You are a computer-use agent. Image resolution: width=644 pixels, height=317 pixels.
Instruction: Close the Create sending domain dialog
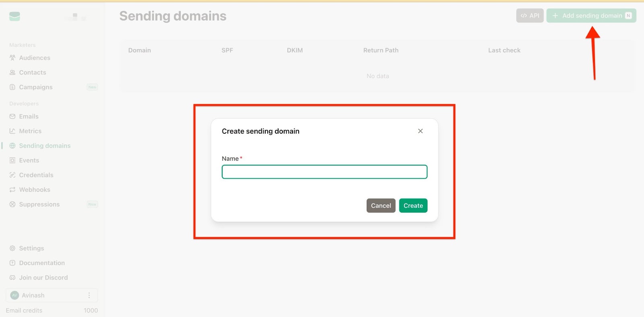(x=420, y=131)
